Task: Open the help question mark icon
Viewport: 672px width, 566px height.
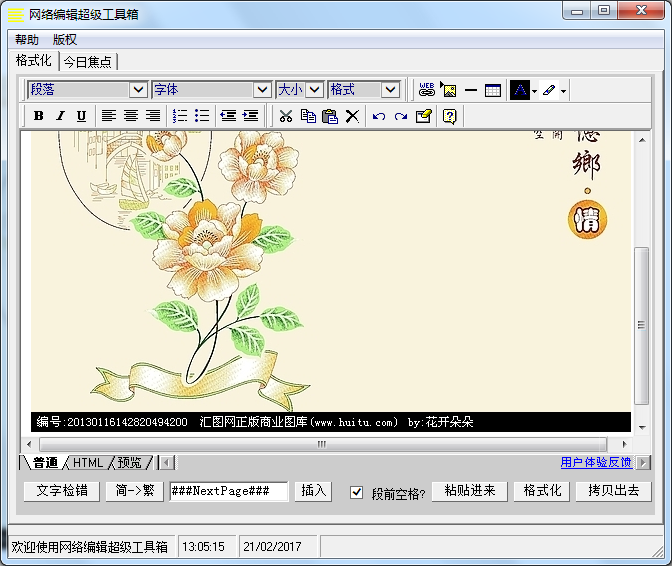Action: coord(450,116)
